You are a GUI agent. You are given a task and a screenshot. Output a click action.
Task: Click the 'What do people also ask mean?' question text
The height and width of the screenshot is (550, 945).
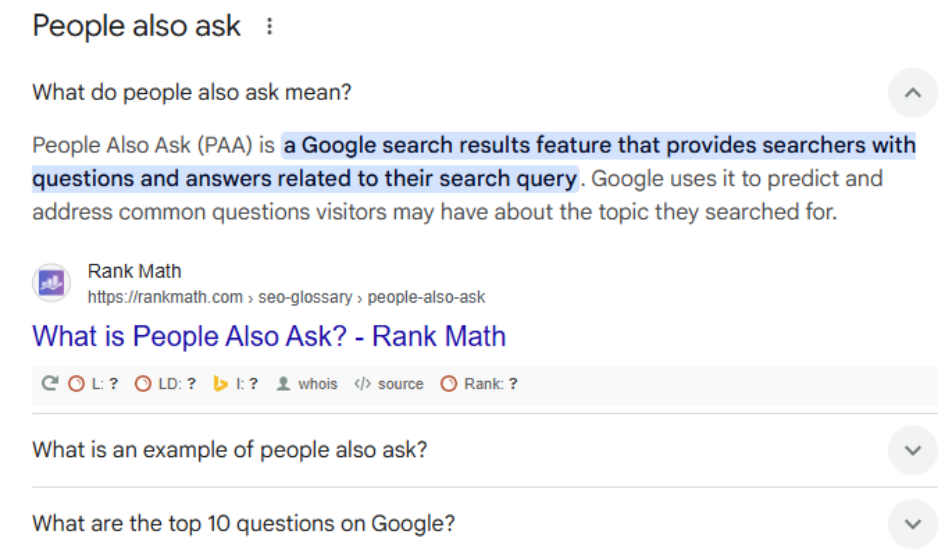[x=192, y=93]
